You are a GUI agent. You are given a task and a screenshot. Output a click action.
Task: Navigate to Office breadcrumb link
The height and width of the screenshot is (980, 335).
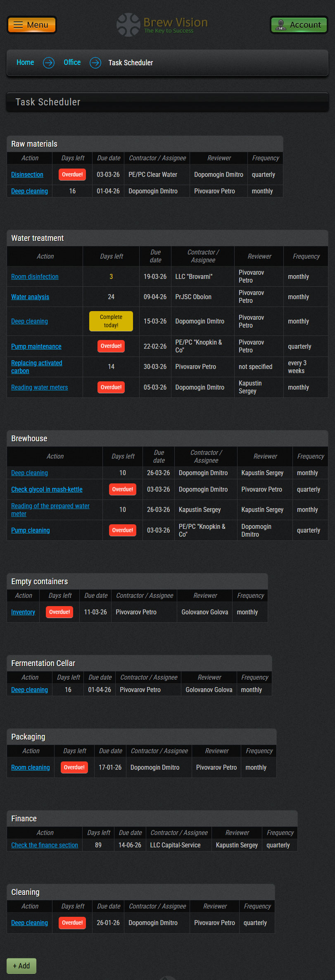72,62
